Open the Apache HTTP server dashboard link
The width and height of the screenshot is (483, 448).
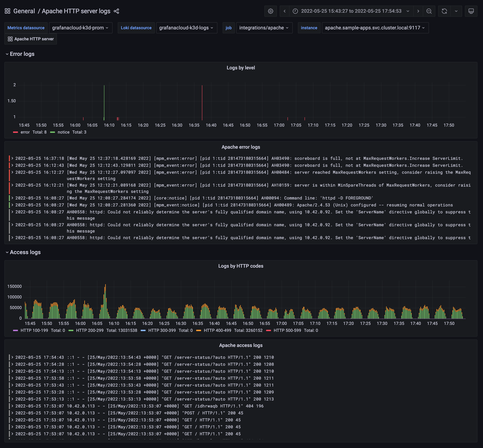[x=31, y=39]
